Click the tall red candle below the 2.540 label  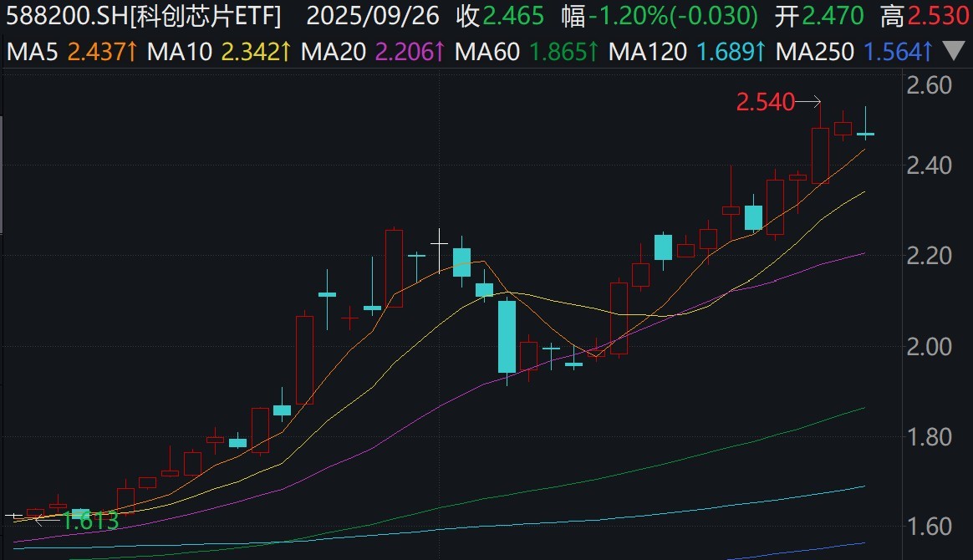820,155
